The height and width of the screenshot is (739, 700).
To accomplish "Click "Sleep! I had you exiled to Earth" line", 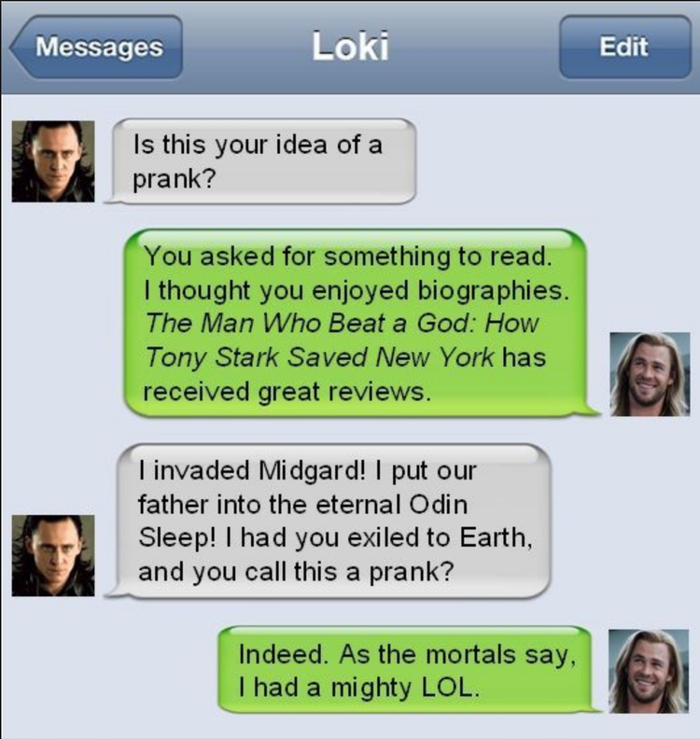I will [x=335, y=537].
